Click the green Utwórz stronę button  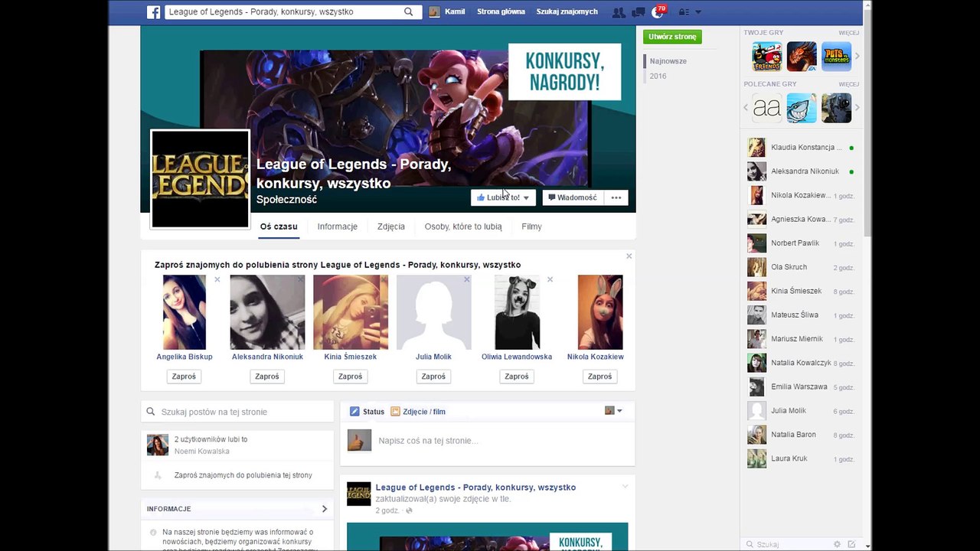click(x=672, y=37)
